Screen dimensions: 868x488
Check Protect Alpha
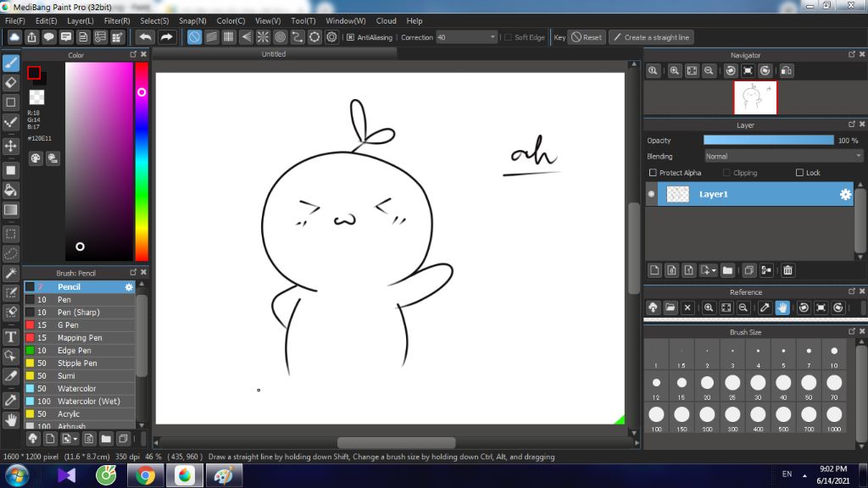tap(653, 173)
